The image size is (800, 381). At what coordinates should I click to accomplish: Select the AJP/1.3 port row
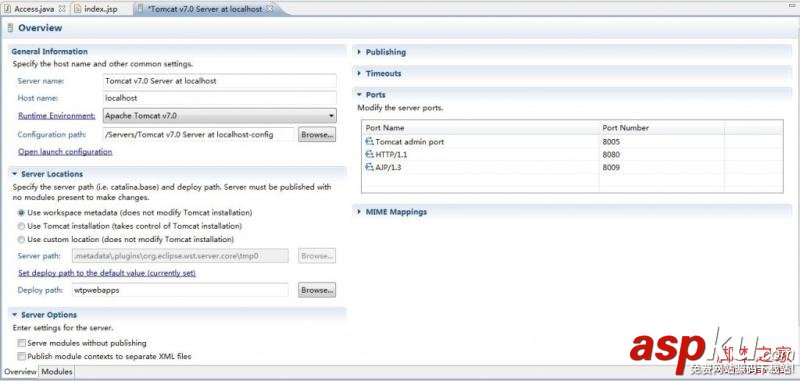(x=572, y=167)
